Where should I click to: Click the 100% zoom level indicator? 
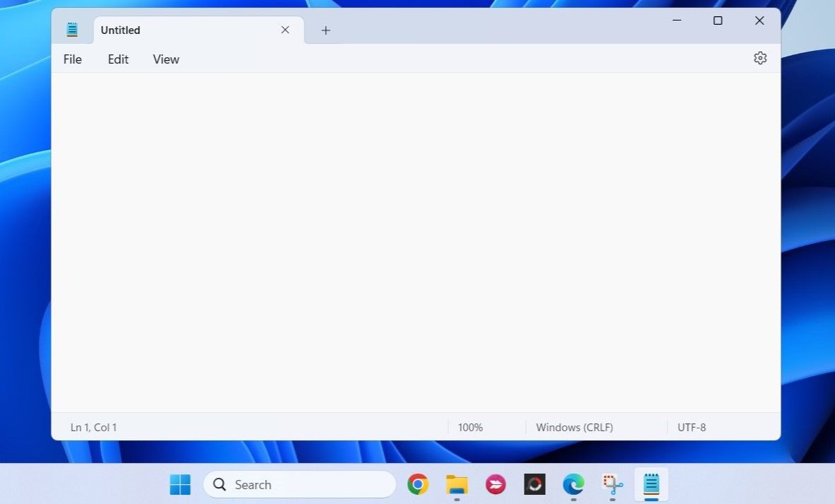click(x=470, y=427)
